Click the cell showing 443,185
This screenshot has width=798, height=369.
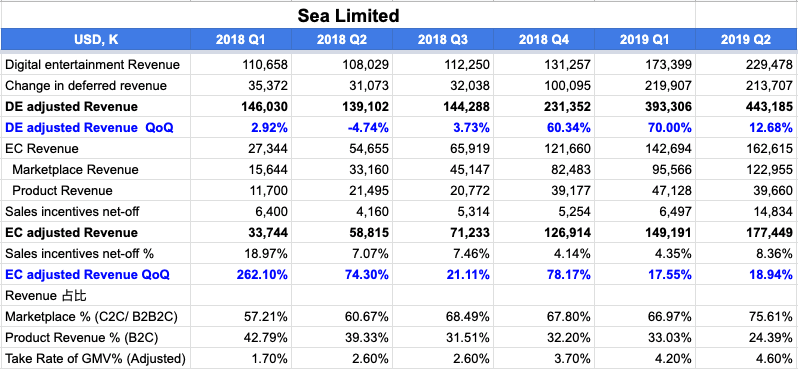[746, 106]
